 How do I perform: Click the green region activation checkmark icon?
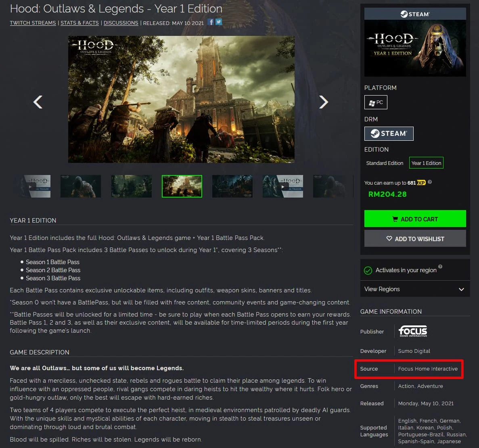point(368,271)
